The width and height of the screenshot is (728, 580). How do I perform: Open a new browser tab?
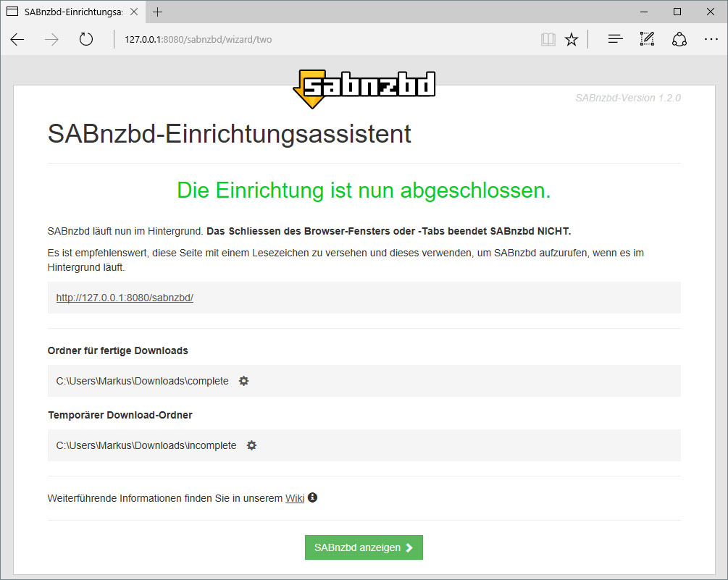157,12
